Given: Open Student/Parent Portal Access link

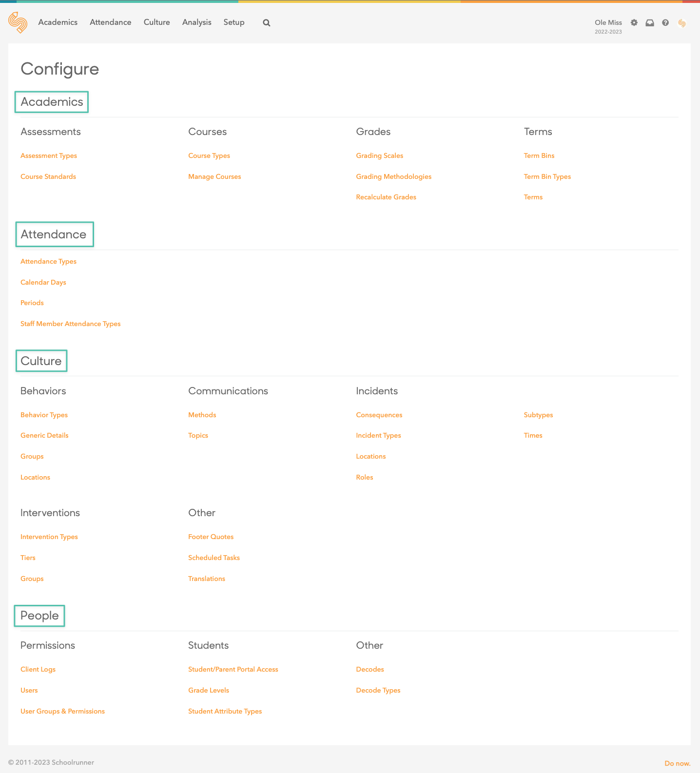Looking at the screenshot, I should point(233,670).
